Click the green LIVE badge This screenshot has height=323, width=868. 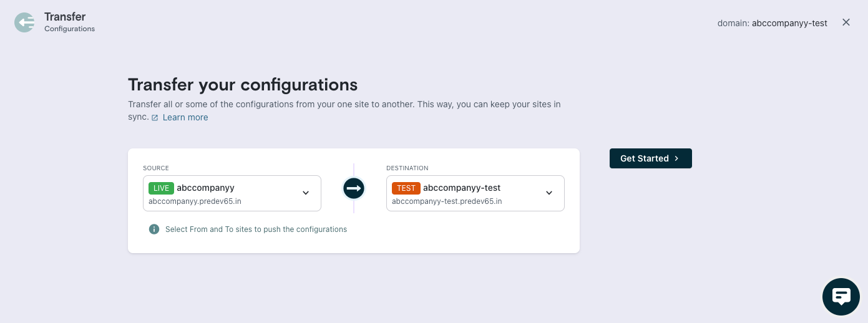(161, 188)
